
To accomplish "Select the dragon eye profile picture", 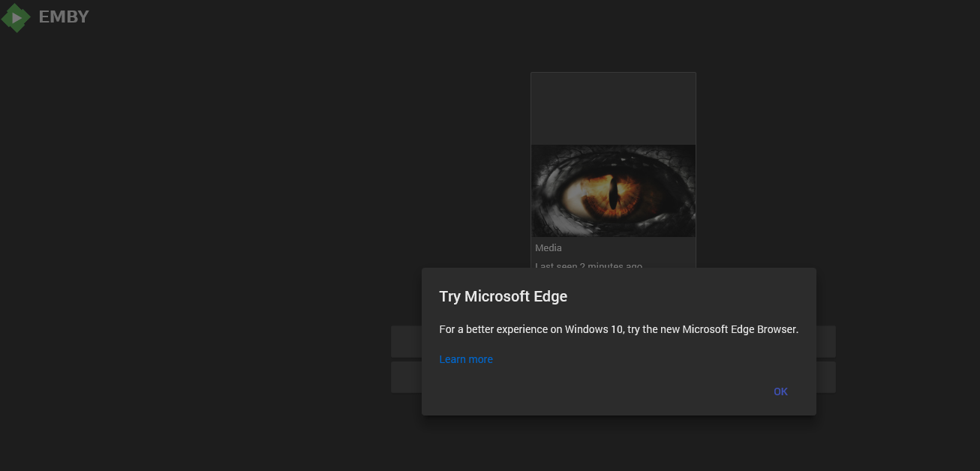I will 613,190.
